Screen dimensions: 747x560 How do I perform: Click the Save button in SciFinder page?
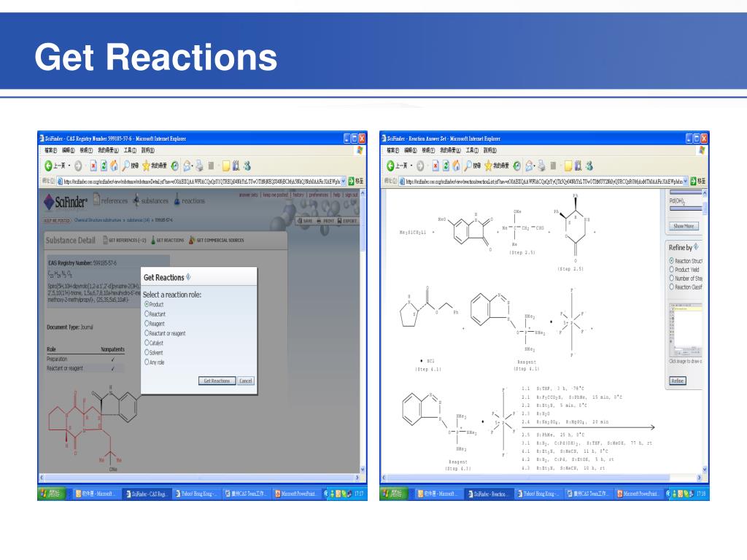(x=305, y=220)
